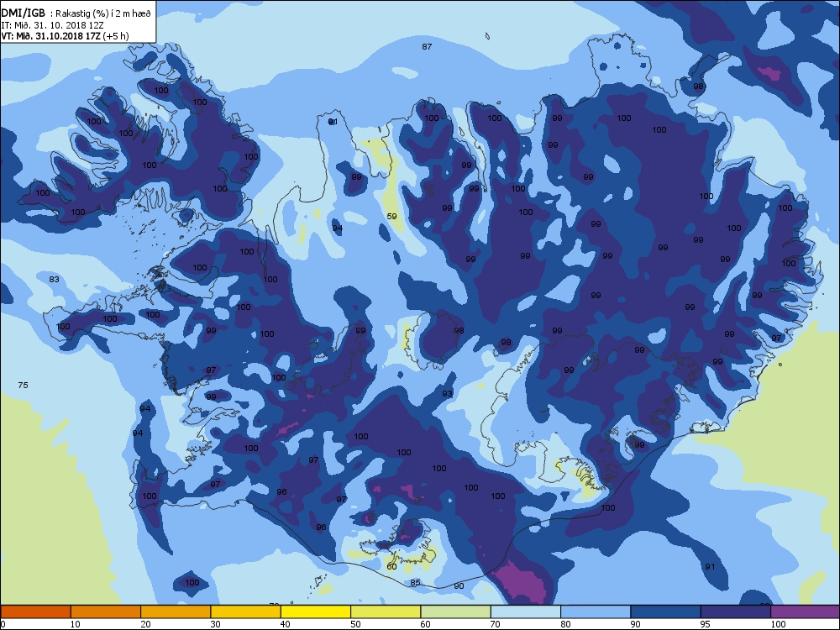Click the legend tick label 20
The width and height of the screenshot is (840, 630).
point(145,624)
